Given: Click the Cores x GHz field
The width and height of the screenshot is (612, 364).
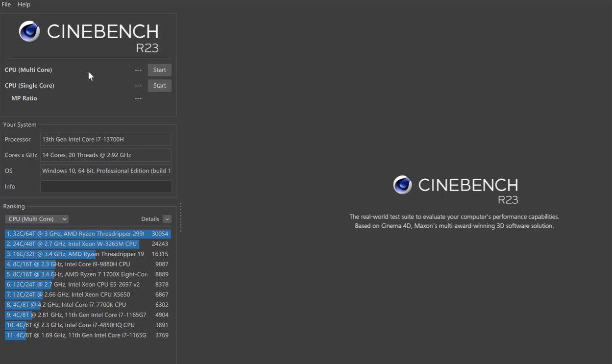Looking at the screenshot, I should [106, 155].
